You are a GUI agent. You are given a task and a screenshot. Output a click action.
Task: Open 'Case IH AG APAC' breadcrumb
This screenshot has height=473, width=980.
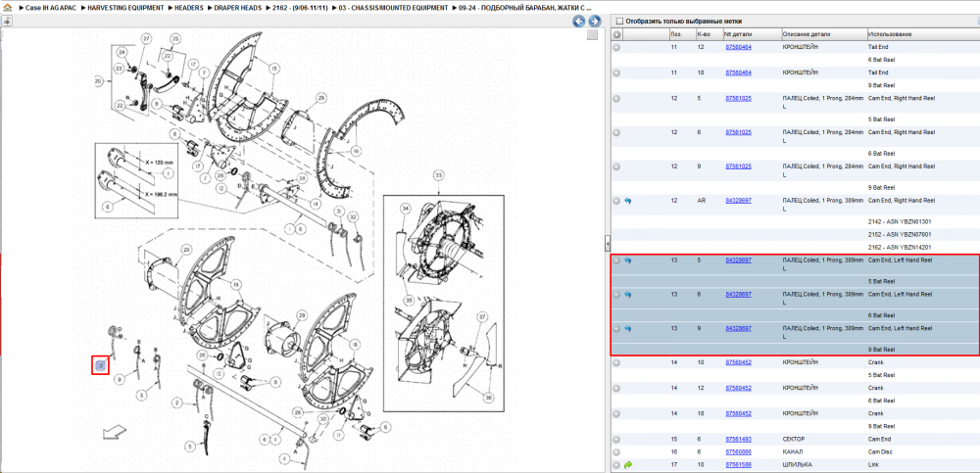pyautogui.click(x=51, y=8)
